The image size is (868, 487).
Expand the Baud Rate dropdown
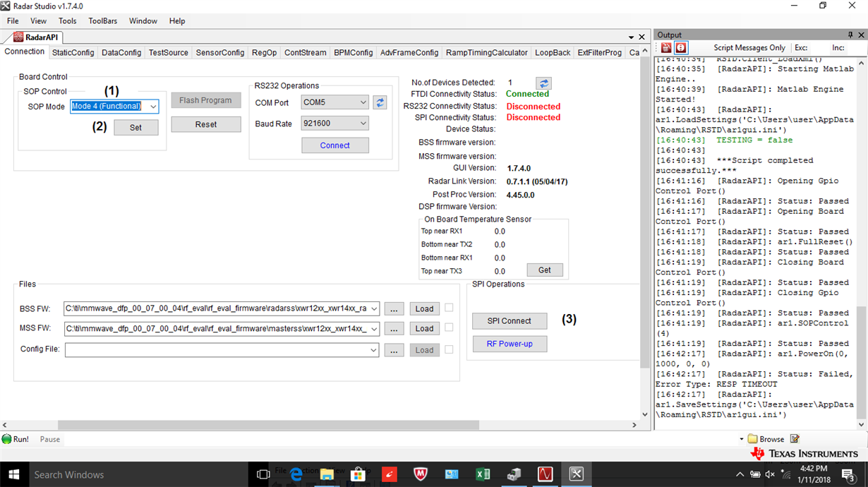click(363, 124)
